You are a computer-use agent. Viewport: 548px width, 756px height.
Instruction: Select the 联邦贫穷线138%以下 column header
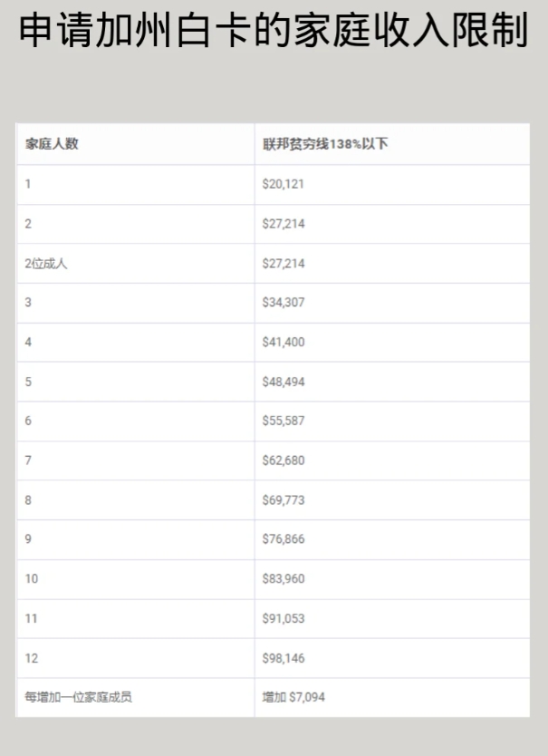point(325,144)
